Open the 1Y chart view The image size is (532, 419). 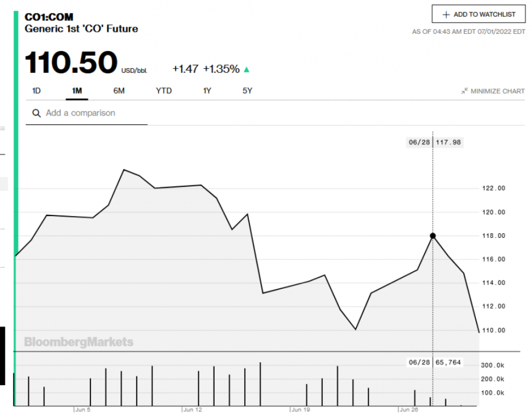207,91
